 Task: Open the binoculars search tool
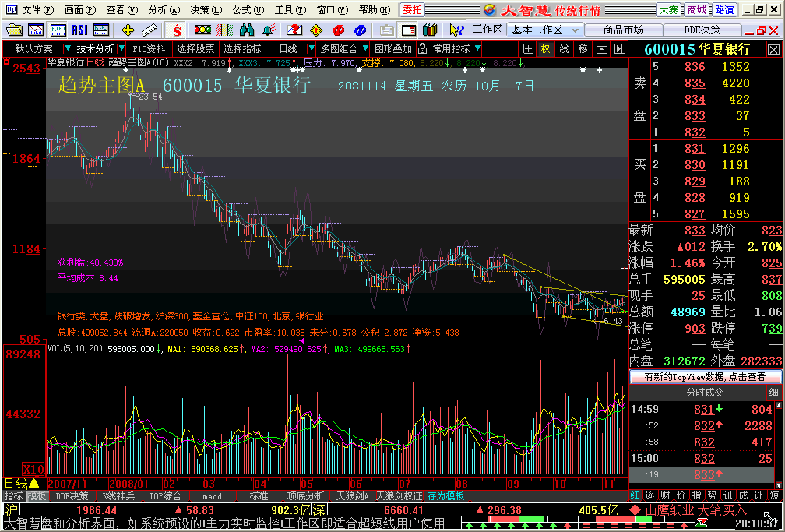(246, 30)
